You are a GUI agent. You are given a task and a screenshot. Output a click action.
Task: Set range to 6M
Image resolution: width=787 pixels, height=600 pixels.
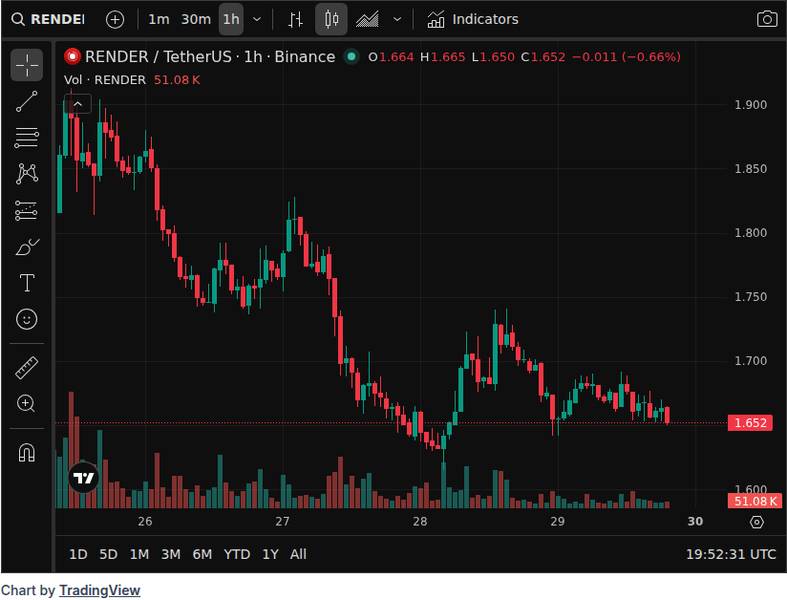click(202, 554)
